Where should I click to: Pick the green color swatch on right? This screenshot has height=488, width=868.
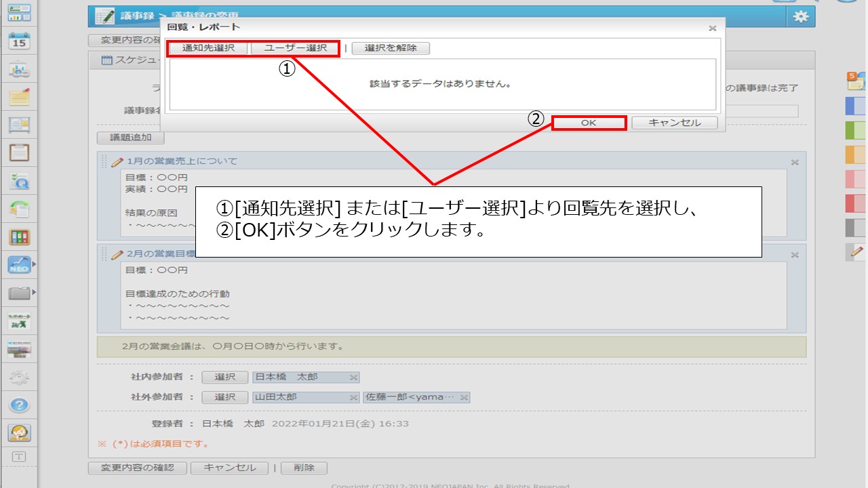pyautogui.click(x=854, y=130)
